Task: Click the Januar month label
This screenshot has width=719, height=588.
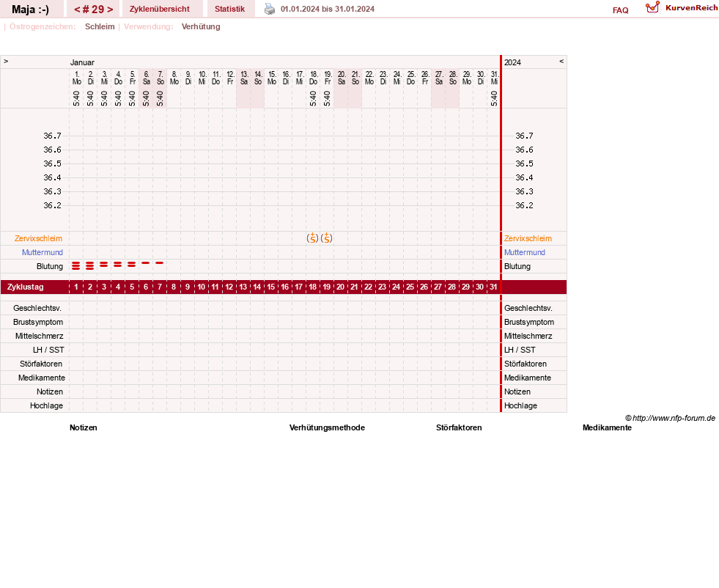Action: coord(82,62)
